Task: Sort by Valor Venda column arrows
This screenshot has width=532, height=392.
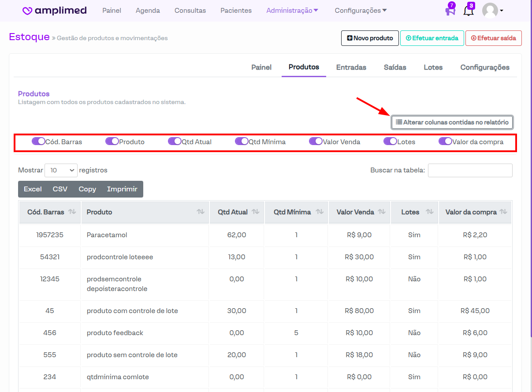Action: pos(382,212)
